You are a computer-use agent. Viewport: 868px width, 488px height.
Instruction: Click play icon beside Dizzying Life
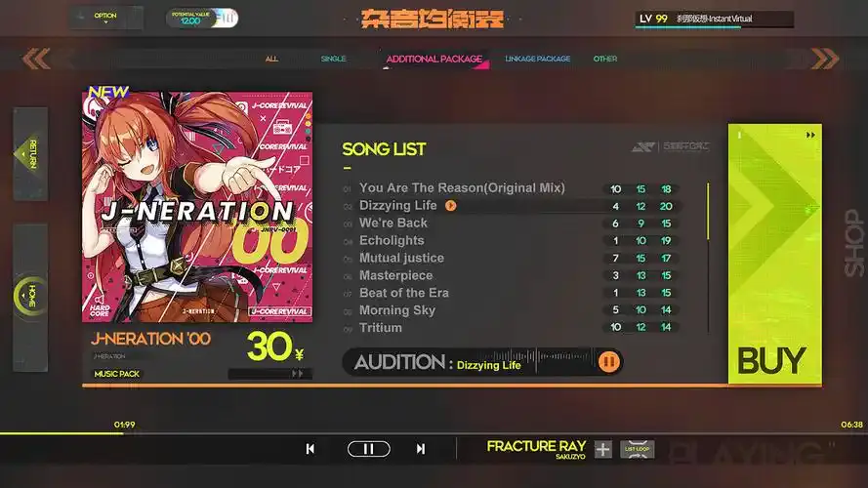click(451, 206)
